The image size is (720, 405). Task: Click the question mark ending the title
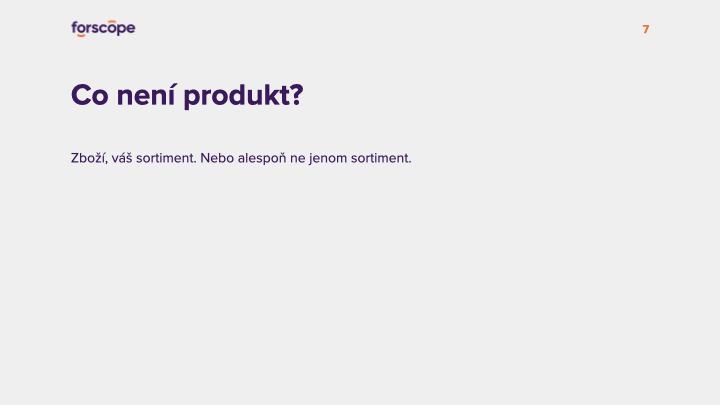click(297, 95)
